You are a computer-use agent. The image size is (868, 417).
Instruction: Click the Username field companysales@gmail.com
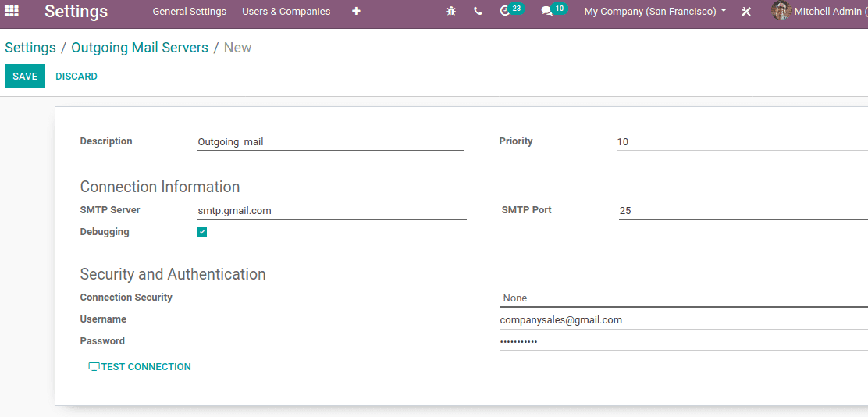pyautogui.click(x=684, y=320)
